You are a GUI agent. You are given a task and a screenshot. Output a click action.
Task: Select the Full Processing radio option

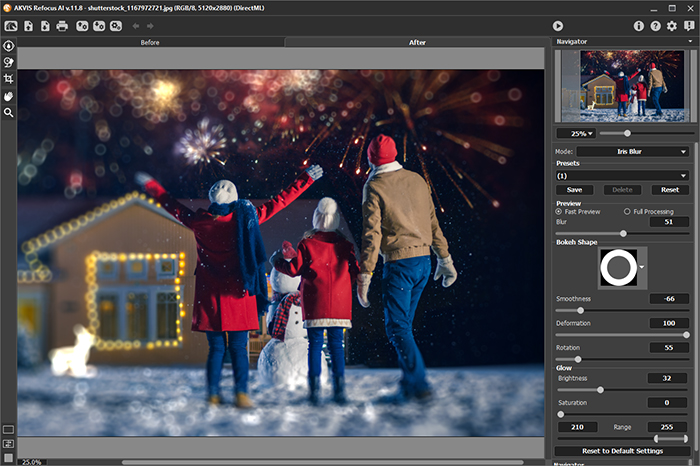627,211
